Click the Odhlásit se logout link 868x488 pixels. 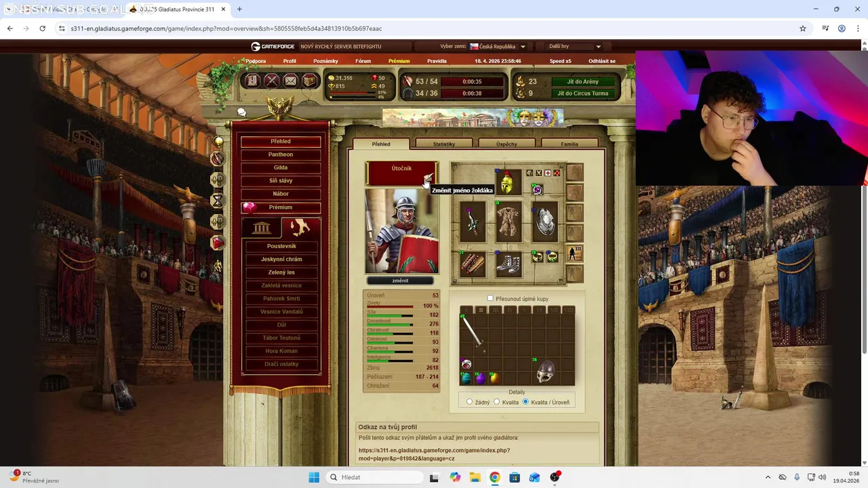(602, 61)
